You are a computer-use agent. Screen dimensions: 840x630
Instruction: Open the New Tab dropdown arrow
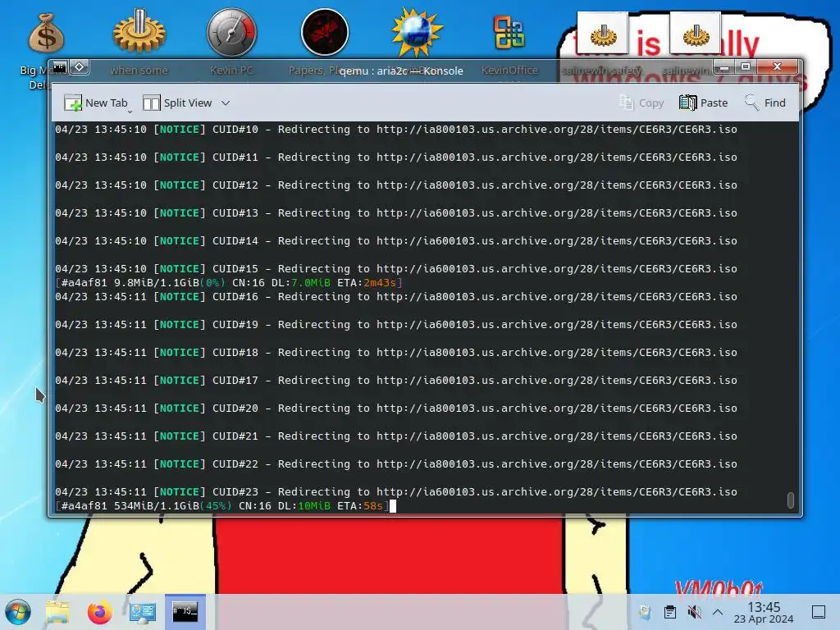click(x=130, y=112)
